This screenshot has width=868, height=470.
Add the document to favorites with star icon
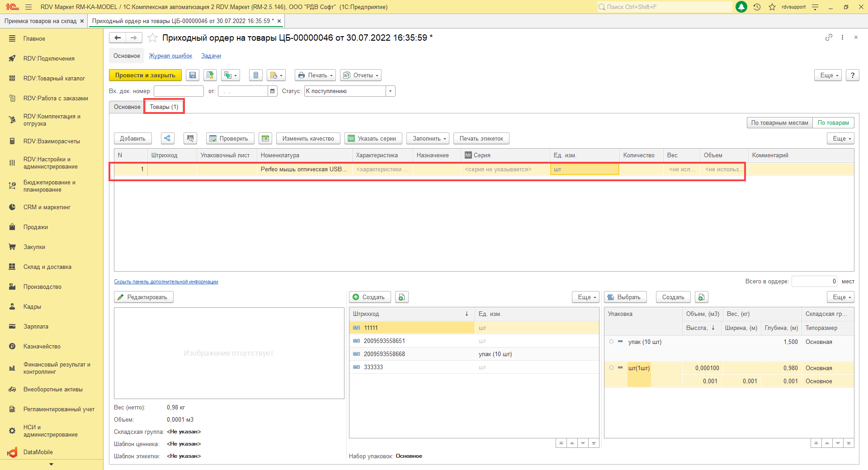pos(153,38)
